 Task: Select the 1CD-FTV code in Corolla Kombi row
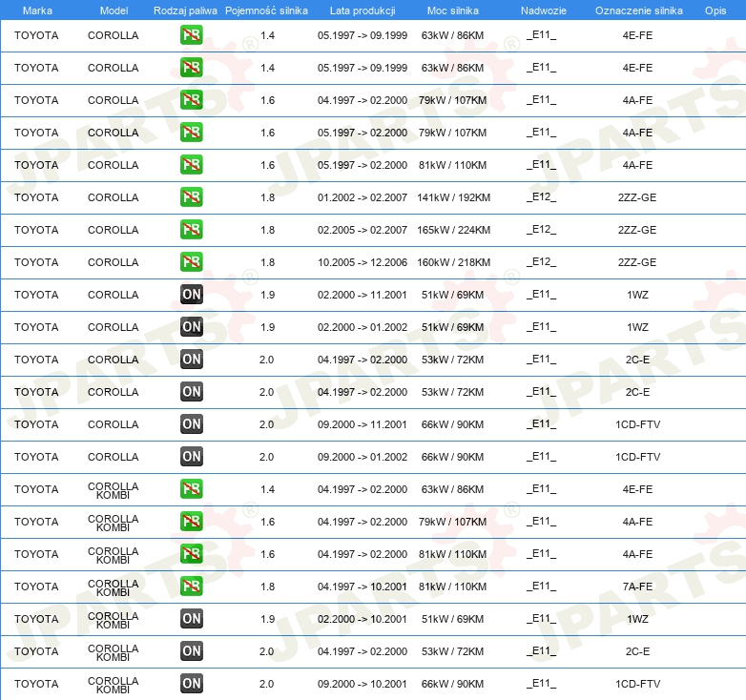(x=637, y=684)
